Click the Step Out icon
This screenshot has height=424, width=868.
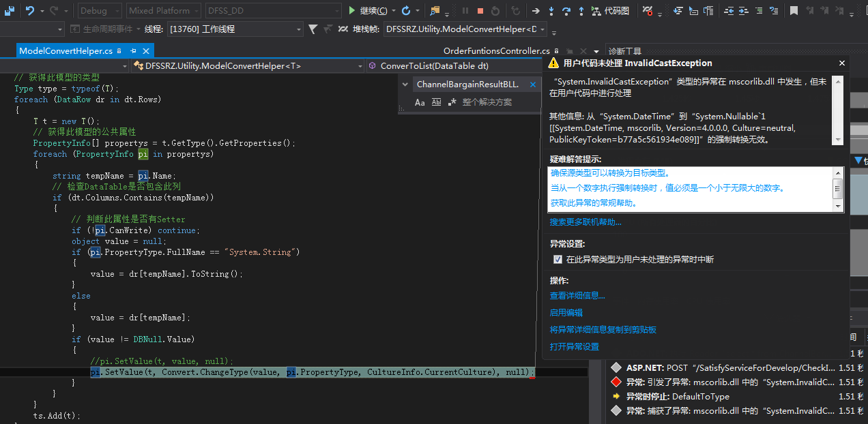(581, 10)
